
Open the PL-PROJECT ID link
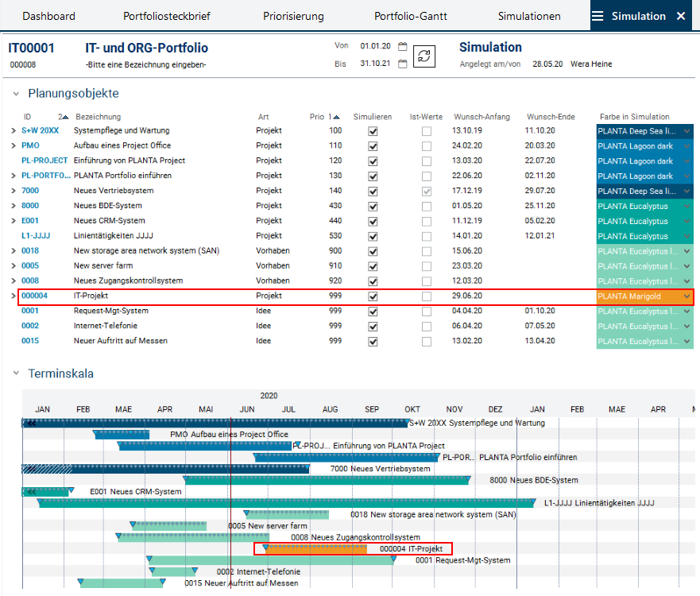[44, 161]
